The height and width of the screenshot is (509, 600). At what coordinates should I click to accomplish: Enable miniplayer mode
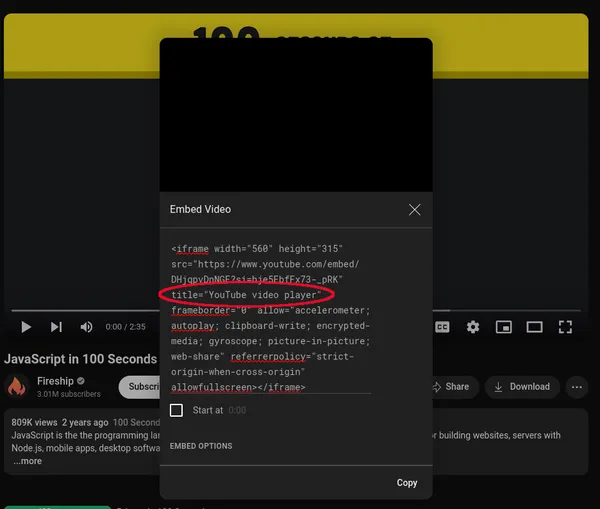(504, 327)
